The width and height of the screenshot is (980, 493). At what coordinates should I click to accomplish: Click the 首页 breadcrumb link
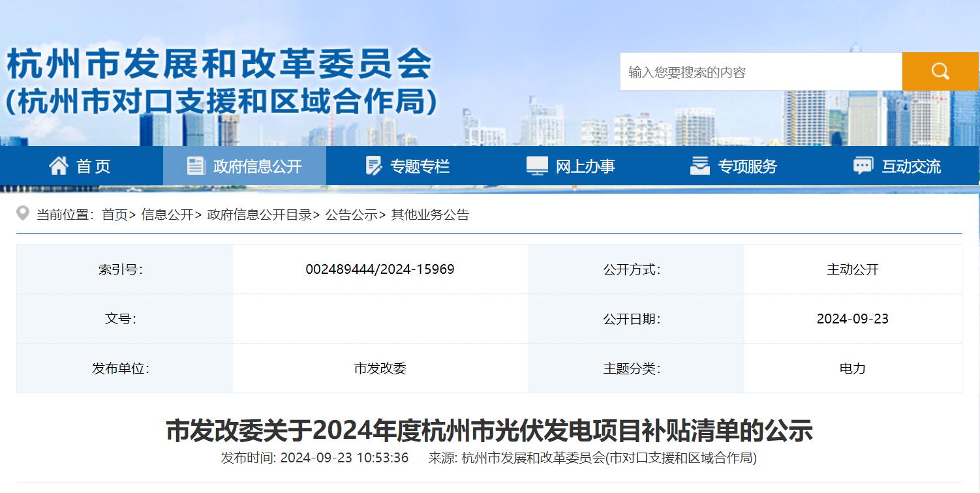click(x=115, y=215)
